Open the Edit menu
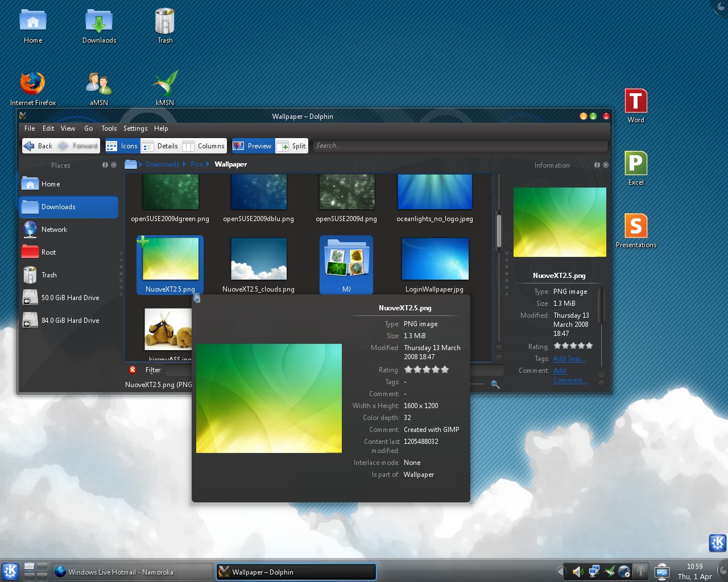This screenshot has height=582, width=728. tap(48, 128)
